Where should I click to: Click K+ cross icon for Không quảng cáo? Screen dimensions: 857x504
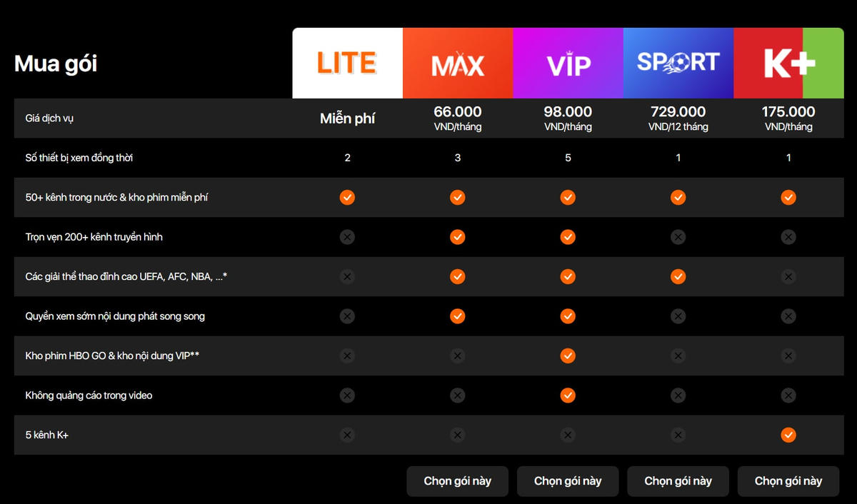pos(788,395)
